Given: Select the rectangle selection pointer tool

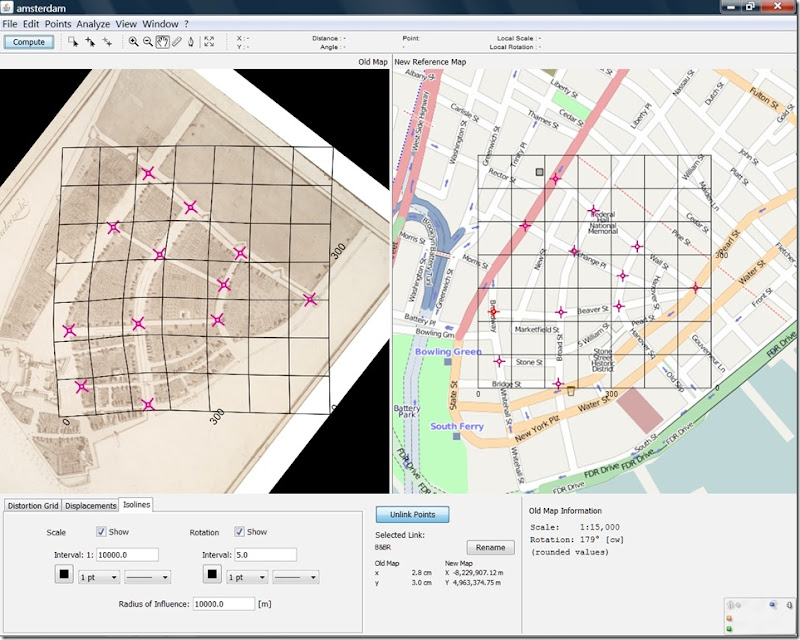Looking at the screenshot, I should pos(73,42).
